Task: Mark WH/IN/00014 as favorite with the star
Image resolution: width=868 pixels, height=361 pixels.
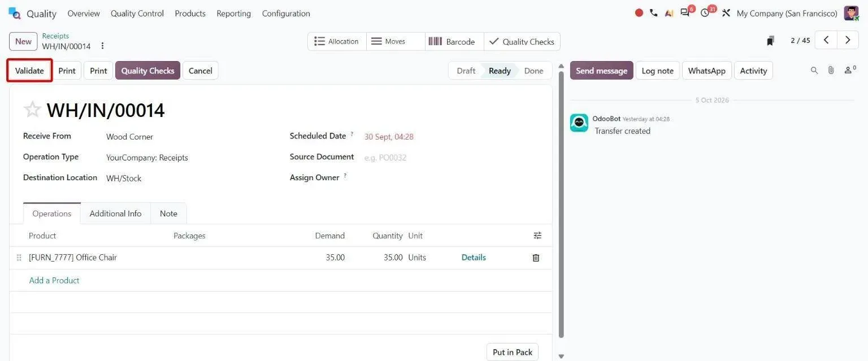Action: [x=32, y=110]
